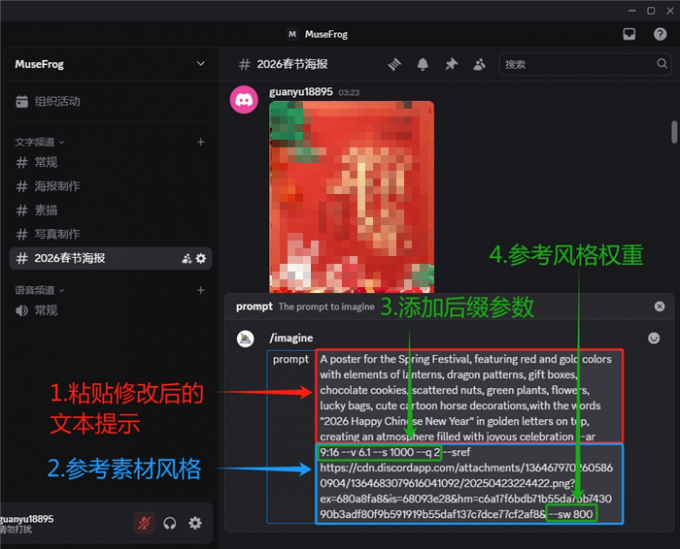This screenshot has height=549, width=680.
Task: Open user settings gear near guanyu18895
Action: [195, 522]
